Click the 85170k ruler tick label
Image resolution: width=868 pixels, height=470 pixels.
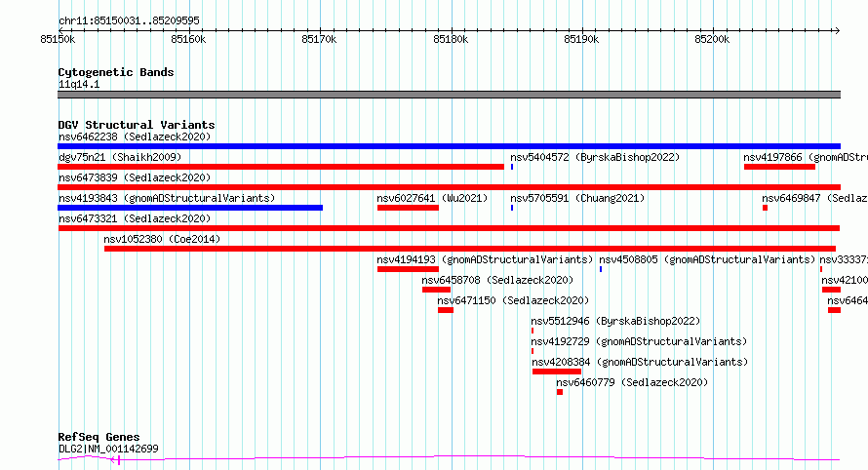coord(319,39)
